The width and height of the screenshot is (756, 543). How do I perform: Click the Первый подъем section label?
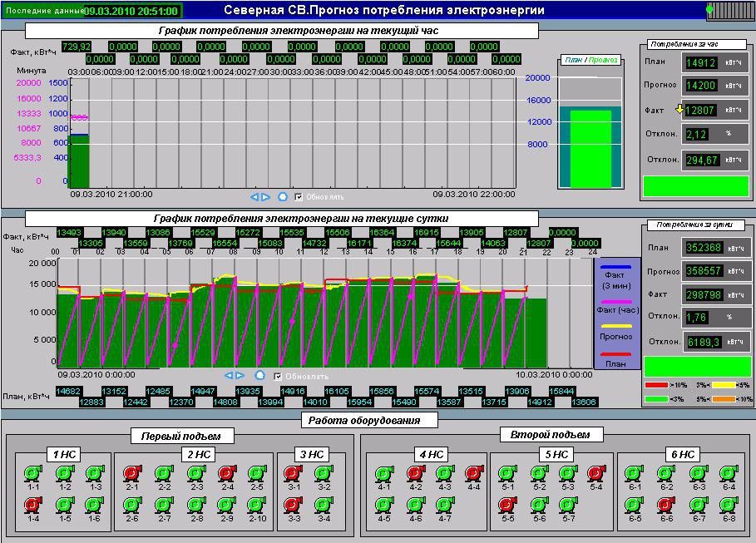pyautogui.click(x=181, y=436)
